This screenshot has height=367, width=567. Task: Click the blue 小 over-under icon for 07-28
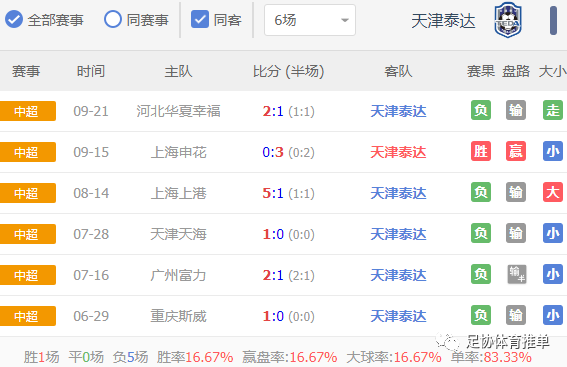tap(553, 233)
